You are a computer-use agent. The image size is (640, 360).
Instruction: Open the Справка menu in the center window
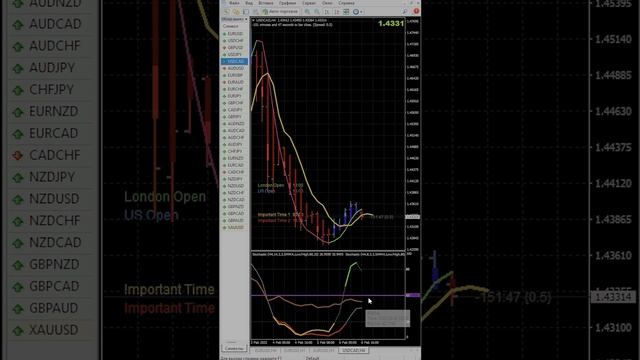click(x=347, y=3)
